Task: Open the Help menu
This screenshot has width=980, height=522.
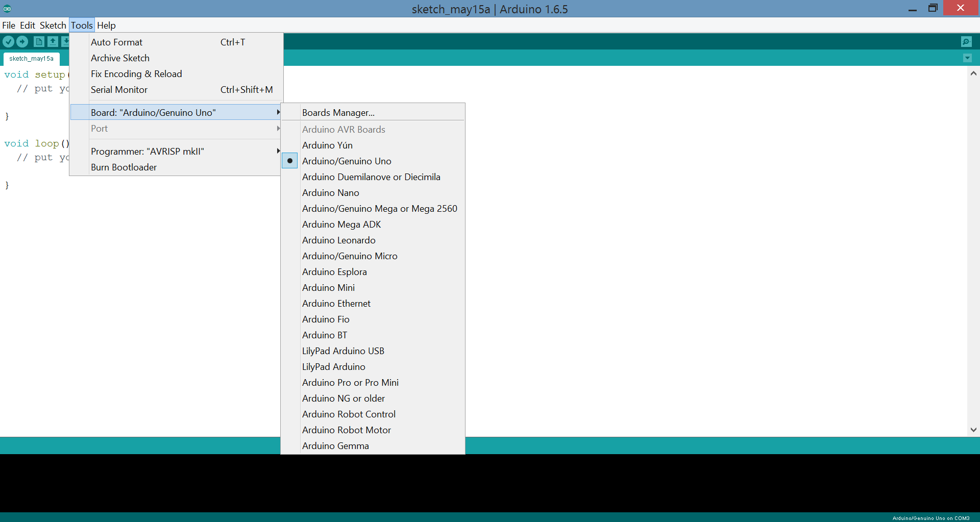Action: (x=106, y=26)
